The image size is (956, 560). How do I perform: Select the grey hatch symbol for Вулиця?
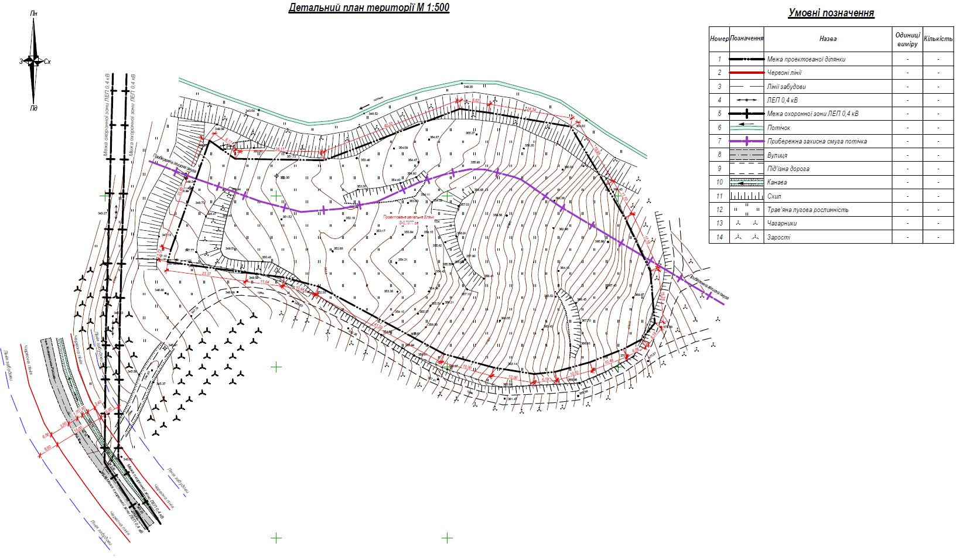(x=746, y=155)
